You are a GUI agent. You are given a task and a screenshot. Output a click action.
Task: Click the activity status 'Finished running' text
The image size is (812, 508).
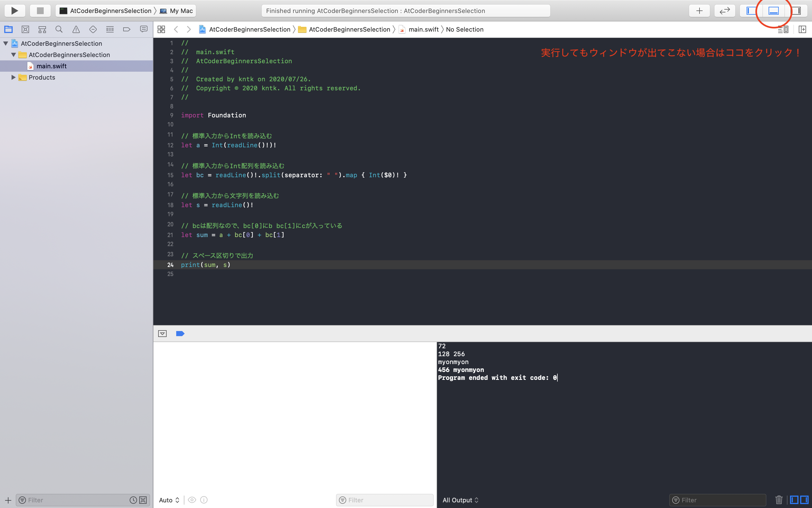376,11
